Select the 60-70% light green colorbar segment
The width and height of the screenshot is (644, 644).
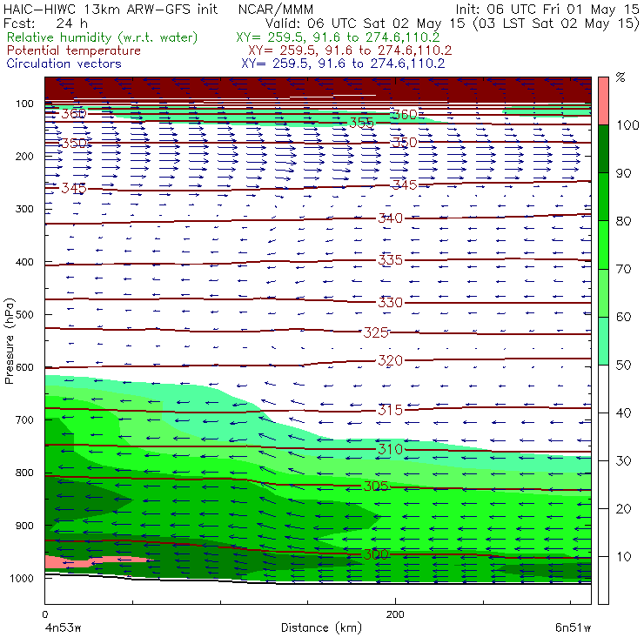pos(603,292)
